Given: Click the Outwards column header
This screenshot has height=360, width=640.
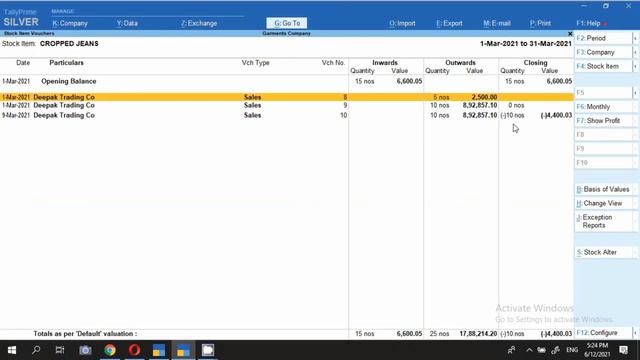Looking at the screenshot, I should click(x=460, y=63).
